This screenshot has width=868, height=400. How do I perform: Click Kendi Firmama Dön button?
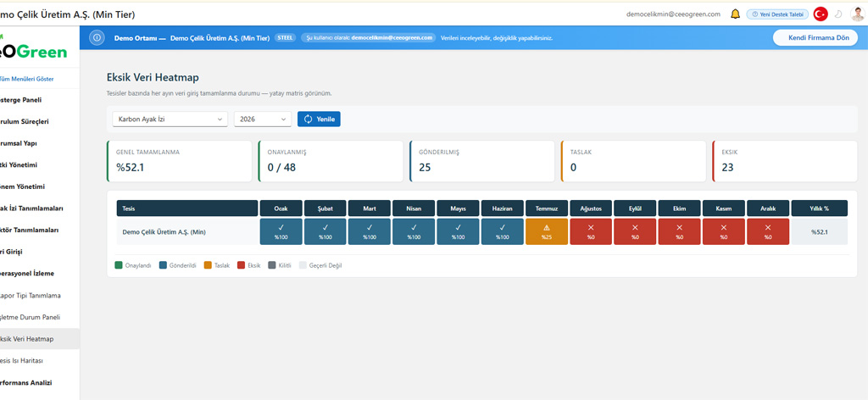(x=815, y=37)
